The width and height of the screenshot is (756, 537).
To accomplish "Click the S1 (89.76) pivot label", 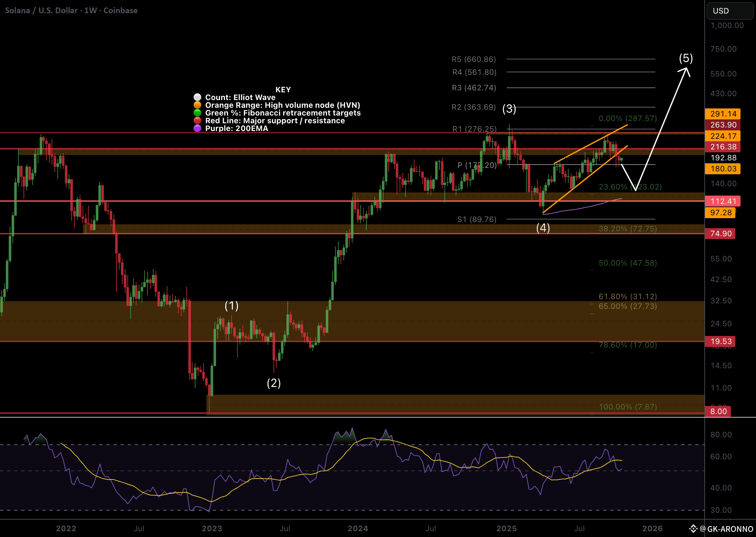I will [x=476, y=219].
